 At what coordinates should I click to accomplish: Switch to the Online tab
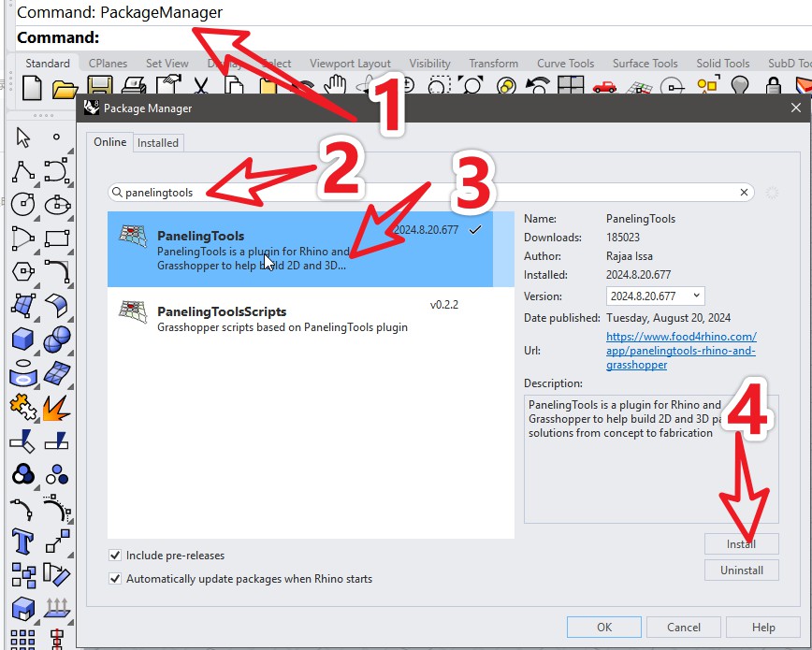109,142
